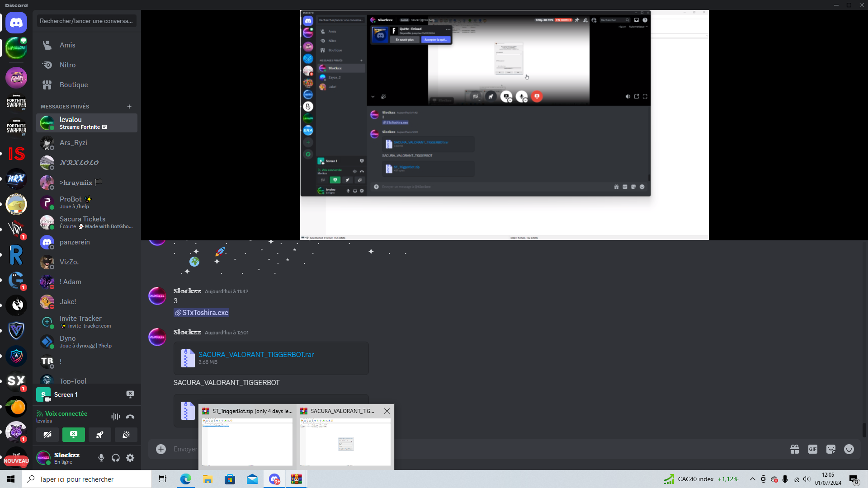Open Dyno bot conversation
Viewport: 868px width, 488px height.
tap(87, 342)
